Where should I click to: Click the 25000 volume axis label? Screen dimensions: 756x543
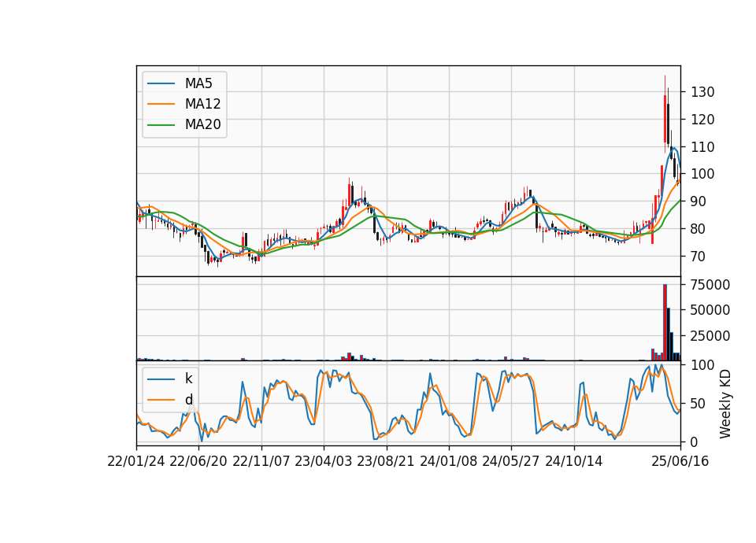pos(710,336)
